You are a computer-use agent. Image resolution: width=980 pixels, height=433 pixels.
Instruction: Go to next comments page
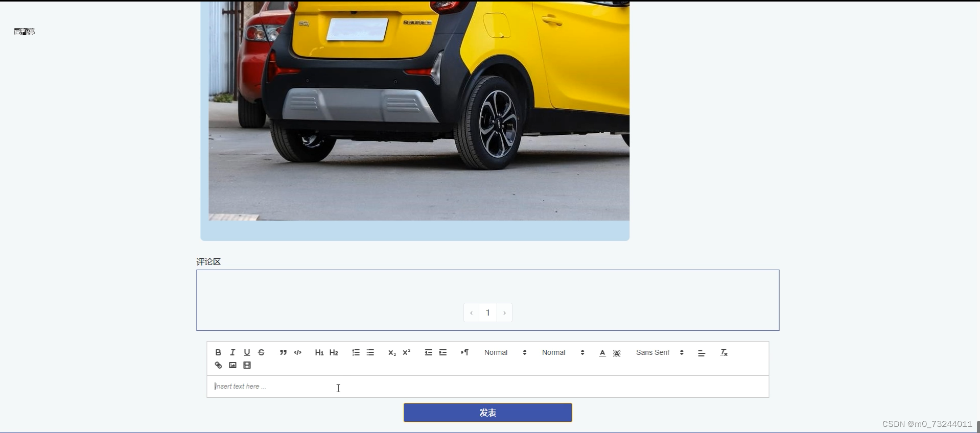(x=504, y=312)
